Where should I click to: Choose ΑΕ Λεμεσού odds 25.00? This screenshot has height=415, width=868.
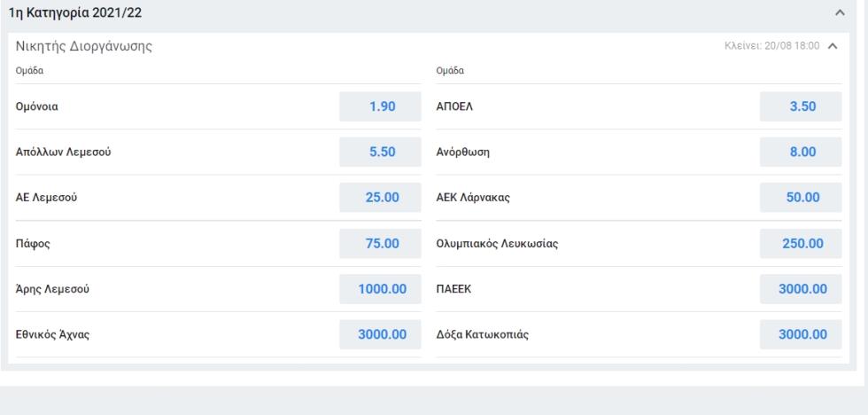[380, 197]
